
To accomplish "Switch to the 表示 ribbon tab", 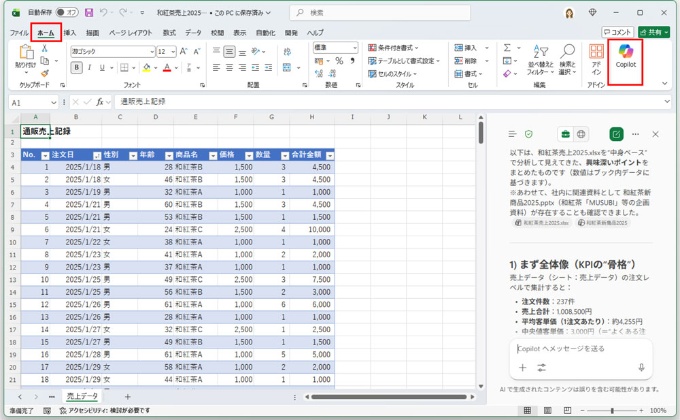I will pos(240,33).
